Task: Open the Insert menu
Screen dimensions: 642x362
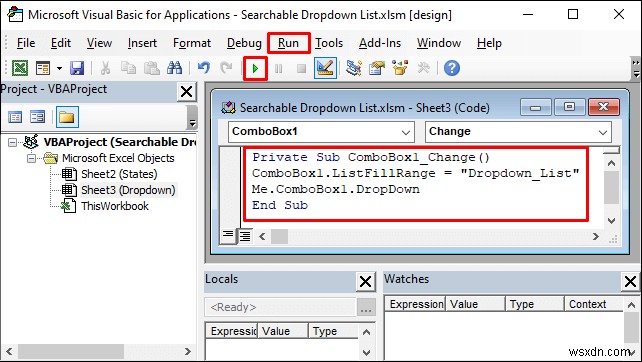Action: [142, 43]
